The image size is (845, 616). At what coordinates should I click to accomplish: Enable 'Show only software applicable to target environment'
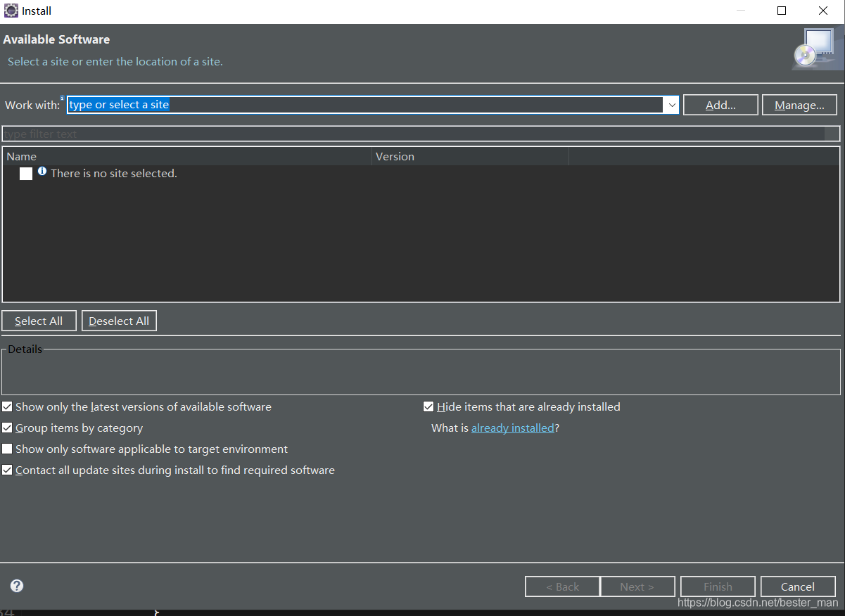[7, 449]
